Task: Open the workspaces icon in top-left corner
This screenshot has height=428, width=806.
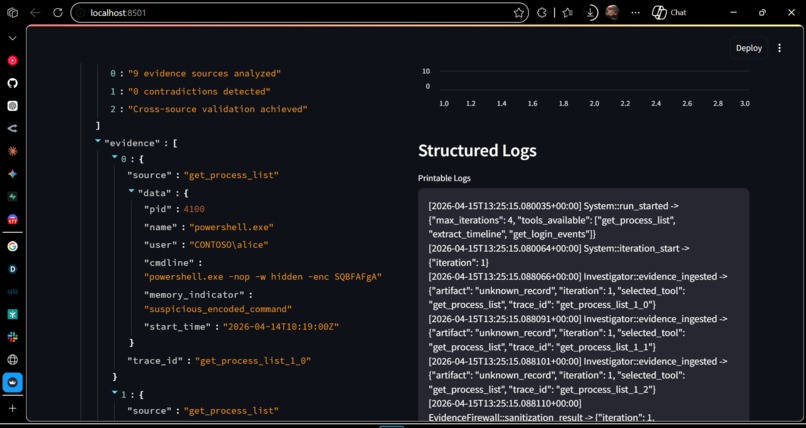Action: pyautogui.click(x=12, y=13)
